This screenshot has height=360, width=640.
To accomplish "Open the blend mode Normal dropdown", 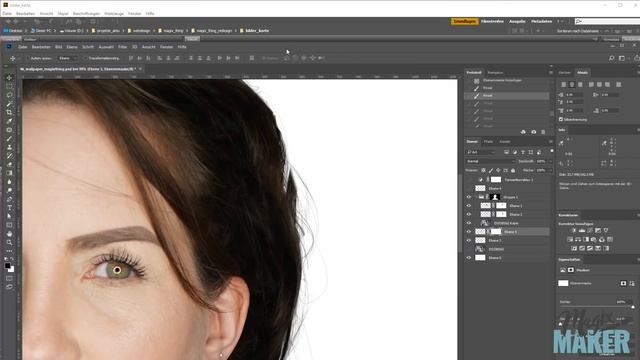I will click(490, 161).
